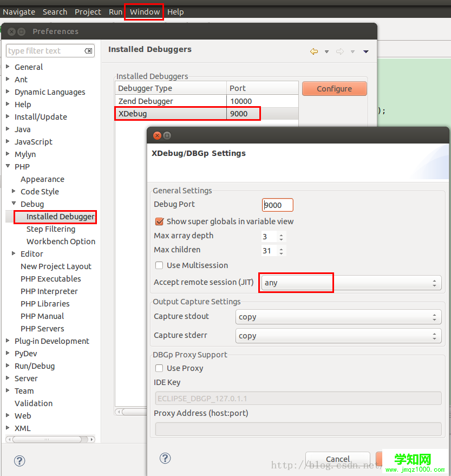The height and width of the screenshot is (476, 451).
Task: Open the Navigate menu
Action: point(19,12)
